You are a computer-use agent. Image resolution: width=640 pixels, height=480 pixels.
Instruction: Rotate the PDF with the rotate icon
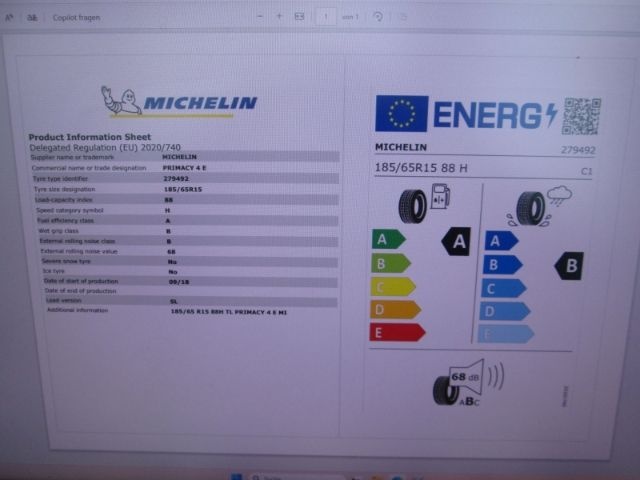pos(378,17)
